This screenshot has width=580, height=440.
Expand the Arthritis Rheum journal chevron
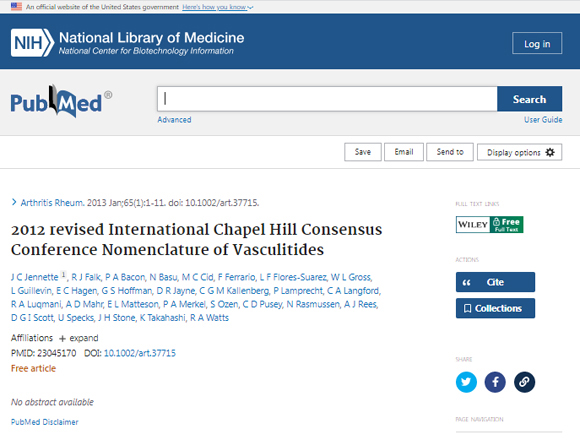pos(14,202)
